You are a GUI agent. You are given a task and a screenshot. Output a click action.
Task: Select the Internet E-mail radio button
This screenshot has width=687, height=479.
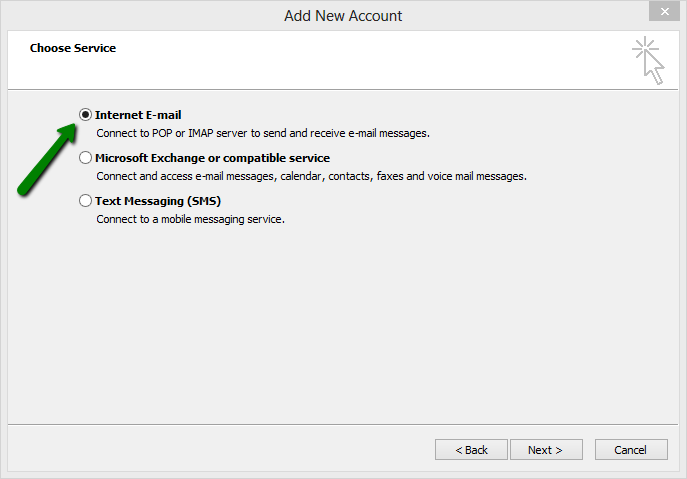[x=86, y=115]
